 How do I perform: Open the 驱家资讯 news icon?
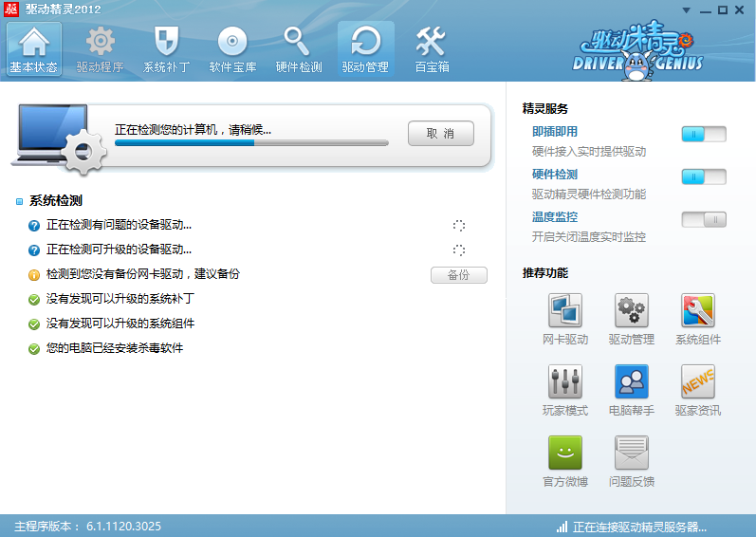[x=698, y=382]
